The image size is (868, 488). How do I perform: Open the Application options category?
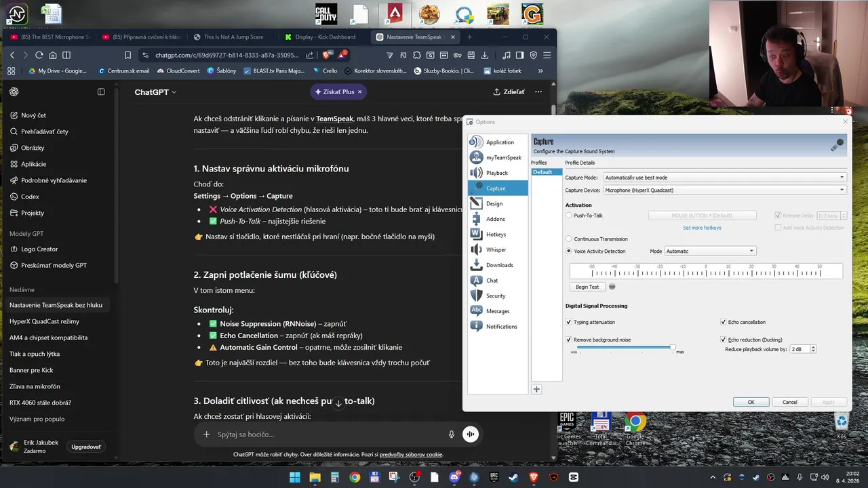498,142
